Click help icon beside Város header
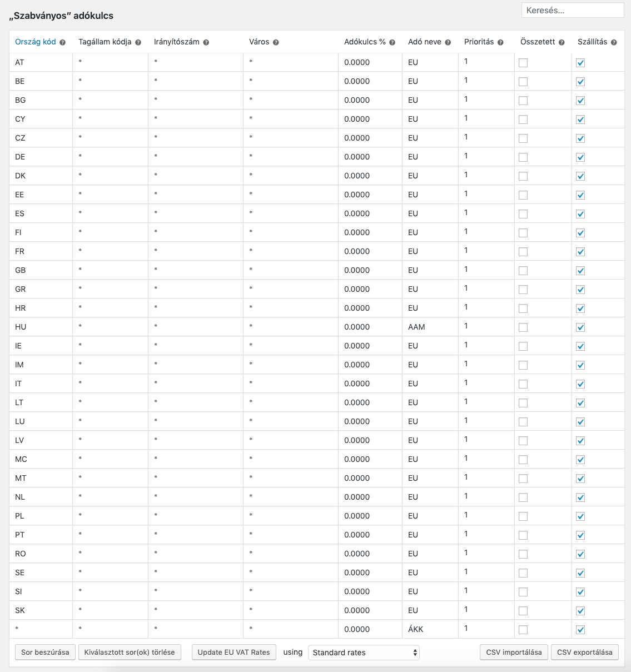 (x=276, y=42)
